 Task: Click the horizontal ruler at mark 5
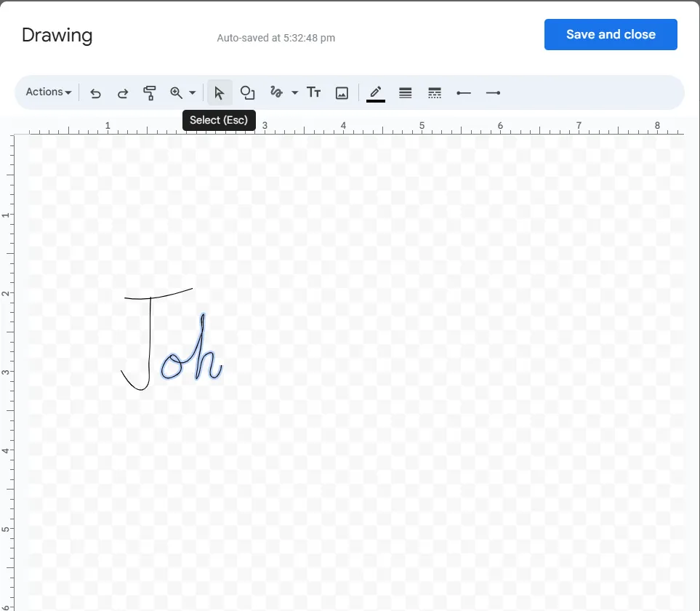click(x=422, y=127)
